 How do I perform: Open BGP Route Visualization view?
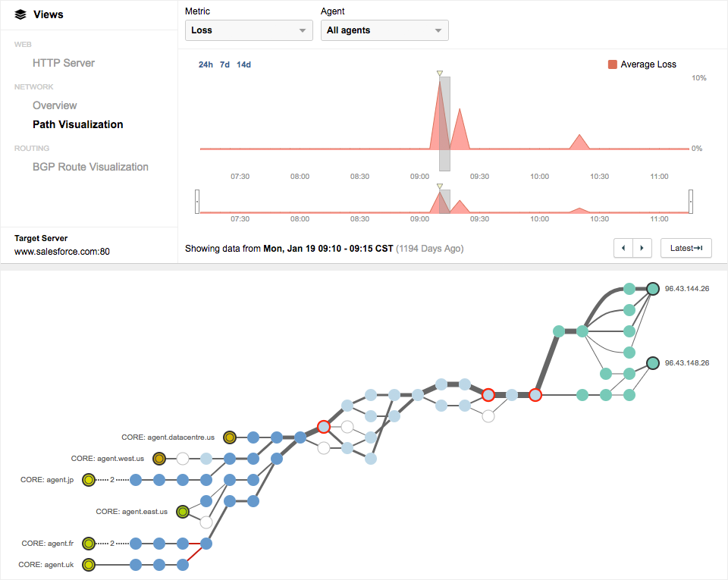click(90, 167)
